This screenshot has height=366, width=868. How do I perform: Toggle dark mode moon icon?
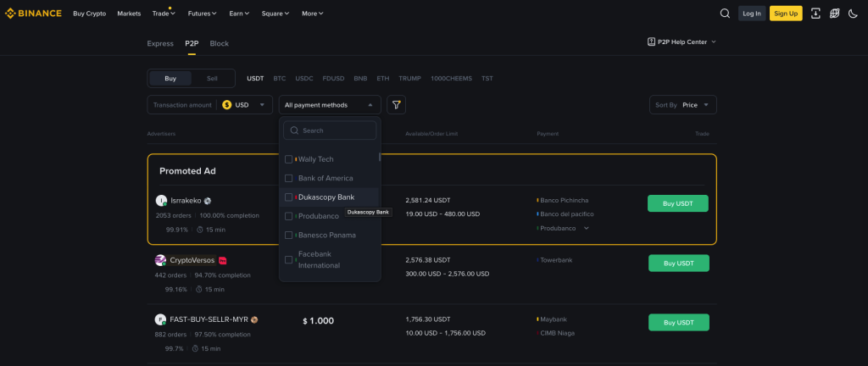(x=853, y=14)
